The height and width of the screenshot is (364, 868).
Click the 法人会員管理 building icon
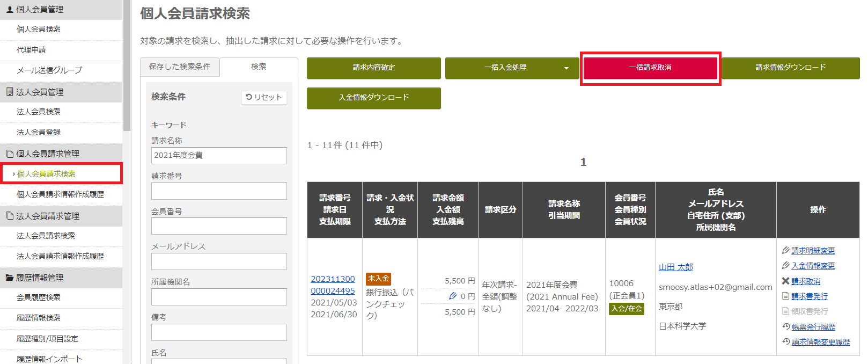coord(10,92)
